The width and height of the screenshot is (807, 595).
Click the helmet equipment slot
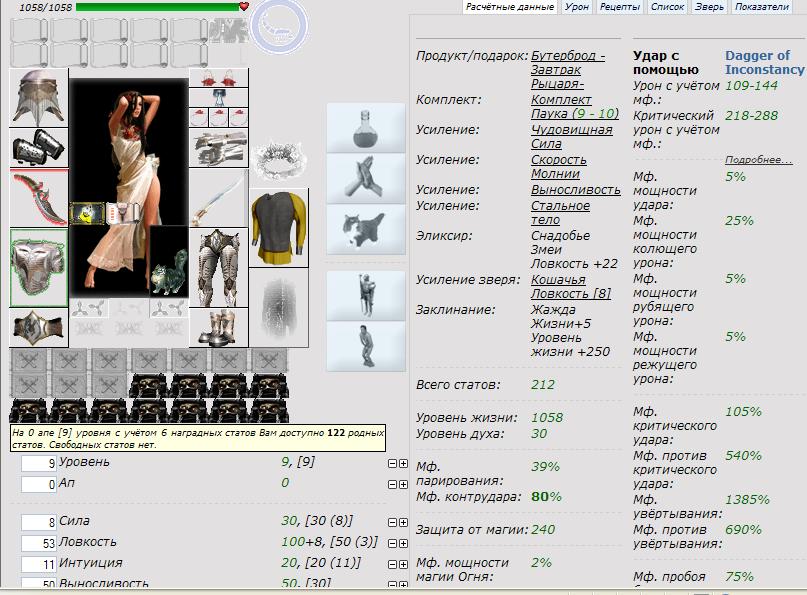pyautogui.click(x=39, y=97)
